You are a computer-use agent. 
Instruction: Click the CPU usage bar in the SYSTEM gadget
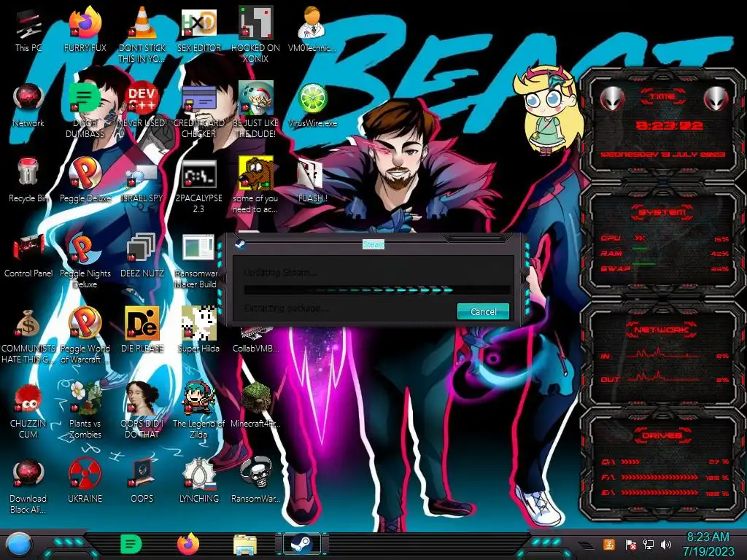638,238
